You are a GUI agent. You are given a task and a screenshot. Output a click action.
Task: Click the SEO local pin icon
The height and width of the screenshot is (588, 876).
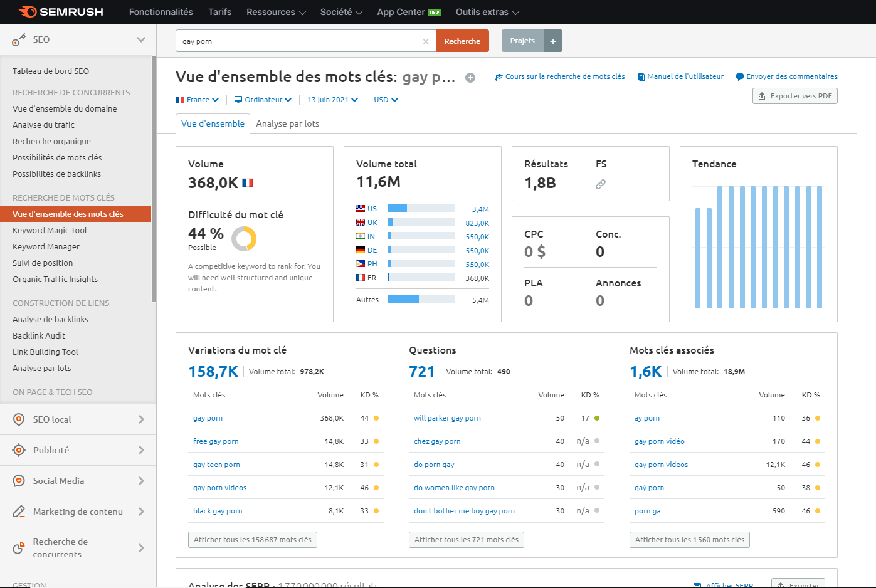19,419
